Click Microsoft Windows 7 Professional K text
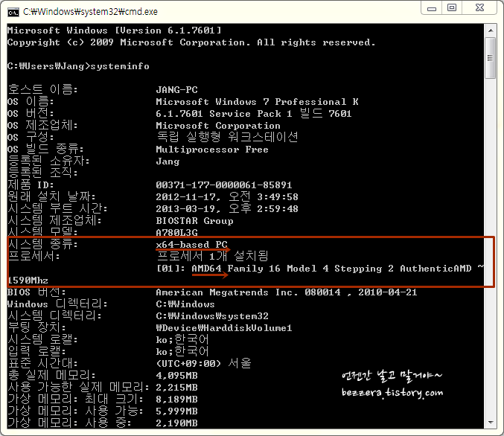Viewport: 504px width, 436px height. pos(257,101)
